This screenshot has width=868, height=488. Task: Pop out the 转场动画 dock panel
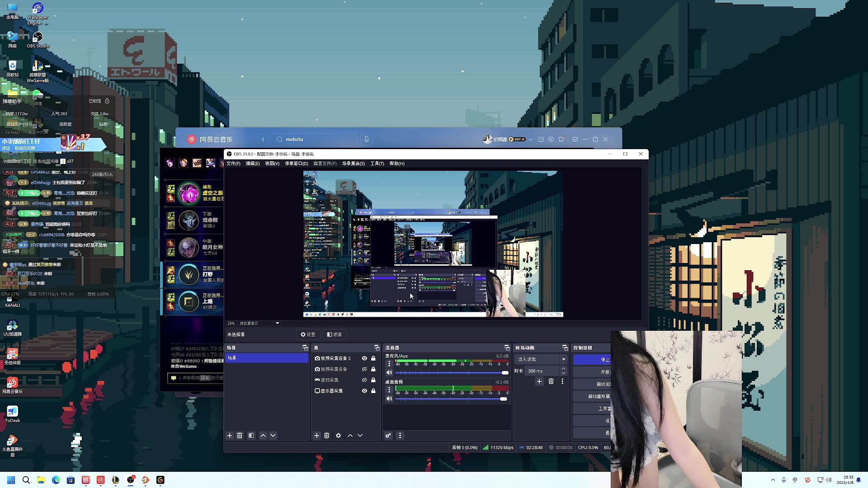(x=565, y=347)
